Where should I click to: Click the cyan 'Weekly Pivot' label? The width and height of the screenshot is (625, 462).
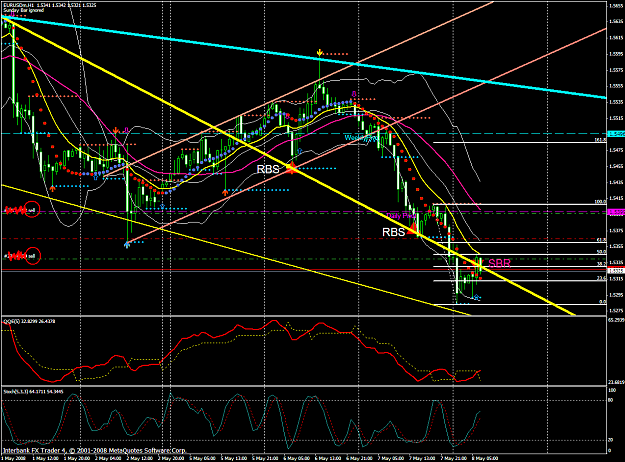point(361,138)
